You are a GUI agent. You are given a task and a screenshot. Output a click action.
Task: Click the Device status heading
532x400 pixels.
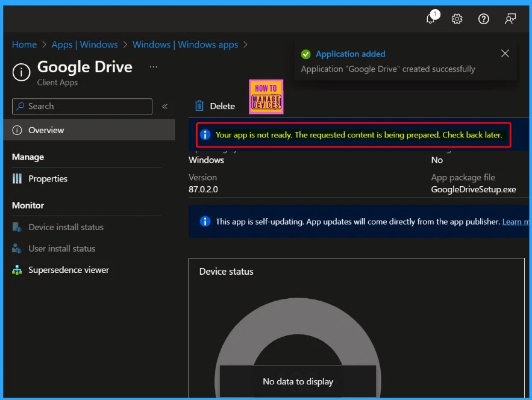pos(227,272)
